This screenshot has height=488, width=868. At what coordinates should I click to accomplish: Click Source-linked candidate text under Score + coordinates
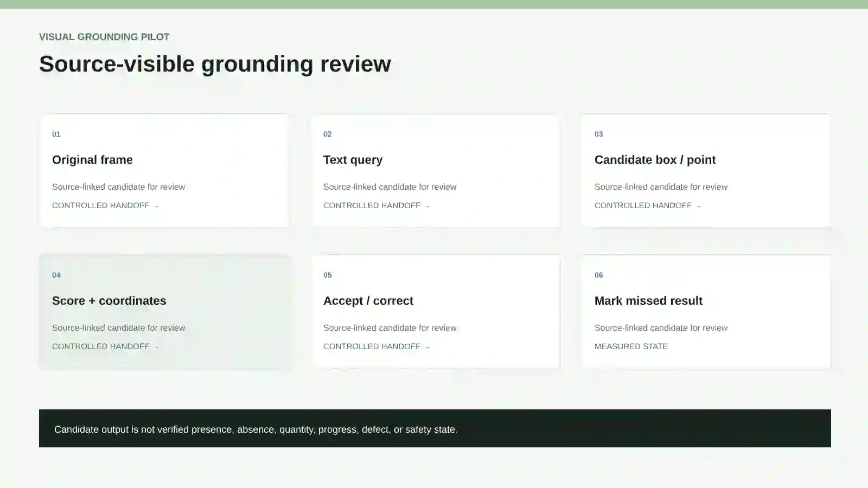tap(118, 328)
